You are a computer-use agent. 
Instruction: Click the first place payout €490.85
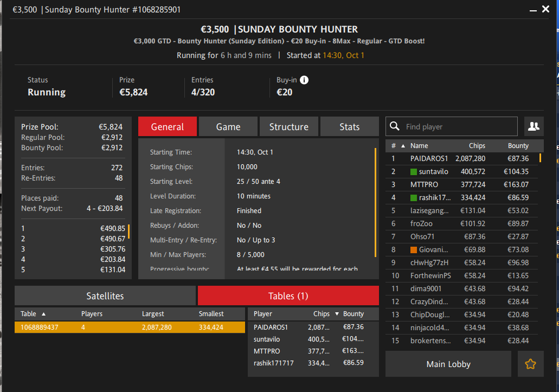click(113, 228)
